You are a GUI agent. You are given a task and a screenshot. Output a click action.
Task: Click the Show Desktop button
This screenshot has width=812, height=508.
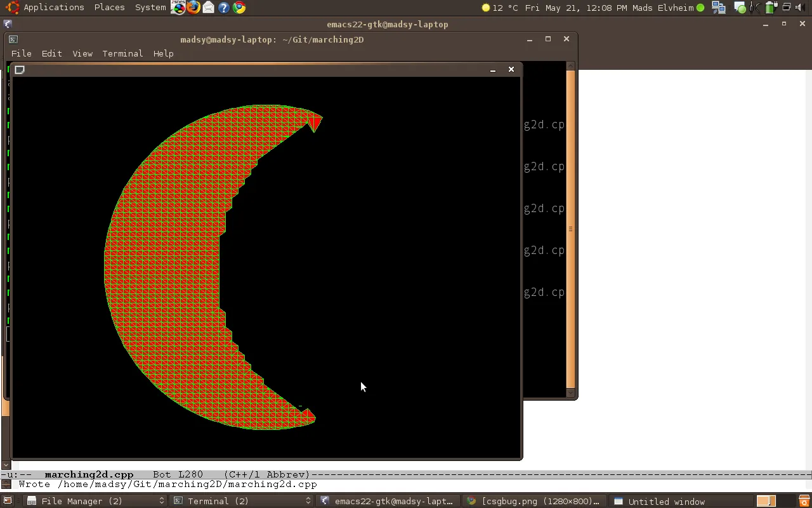8,501
